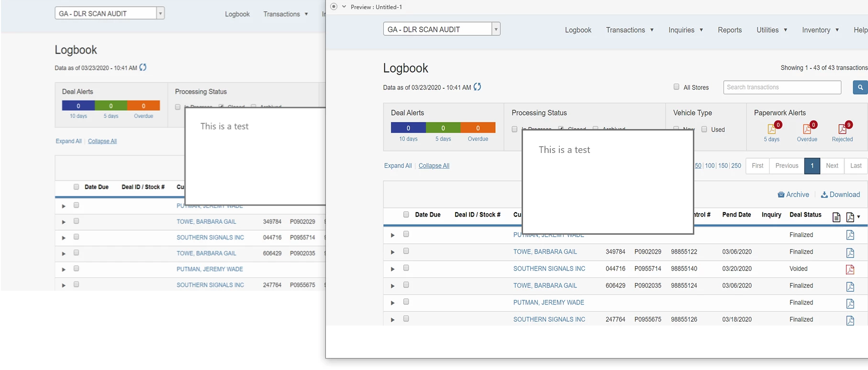Open the Reports menu item

coord(730,30)
